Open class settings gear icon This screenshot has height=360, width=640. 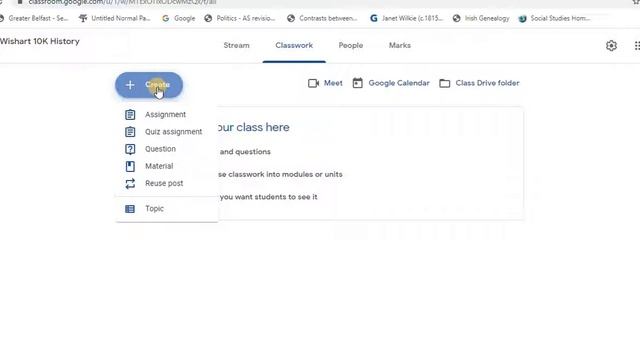coord(611,46)
